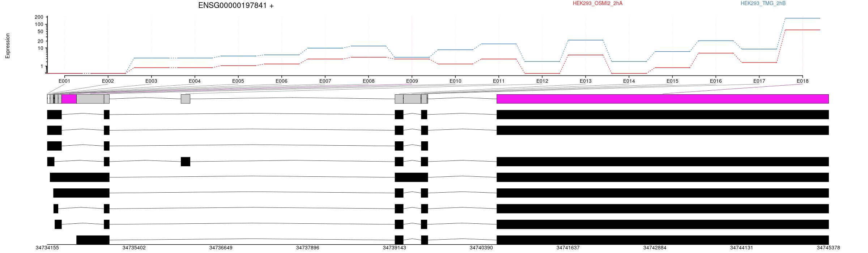Click the isolated gray exon in gene model
Image resolution: width=868 pixels, height=253 pixels.
(x=186, y=99)
